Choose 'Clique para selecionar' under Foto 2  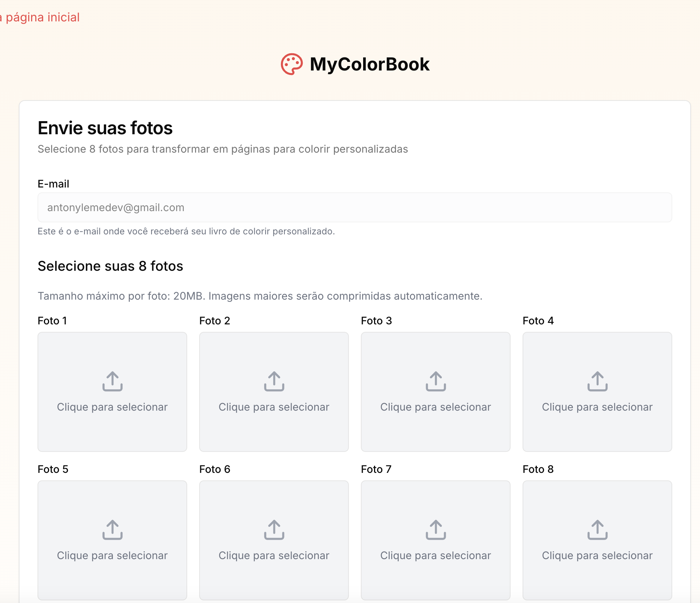pyautogui.click(x=274, y=407)
